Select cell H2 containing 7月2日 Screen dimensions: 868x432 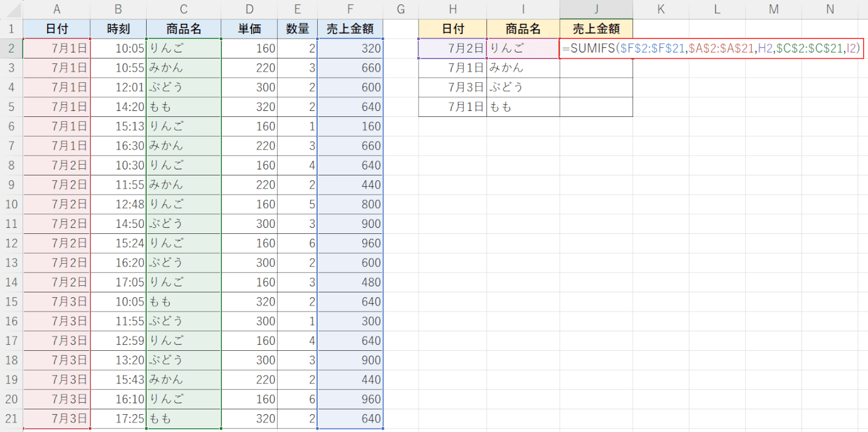pos(452,48)
